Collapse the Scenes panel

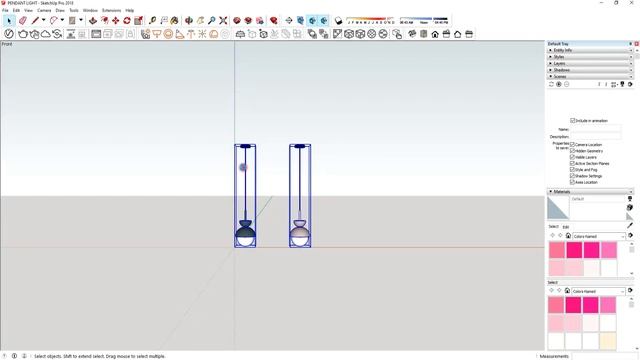[590, 76]
